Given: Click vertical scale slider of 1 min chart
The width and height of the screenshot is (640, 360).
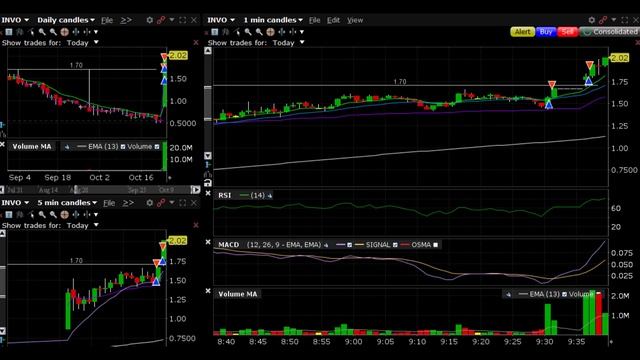Looking at the screenshot, I should tap(208, 103).
